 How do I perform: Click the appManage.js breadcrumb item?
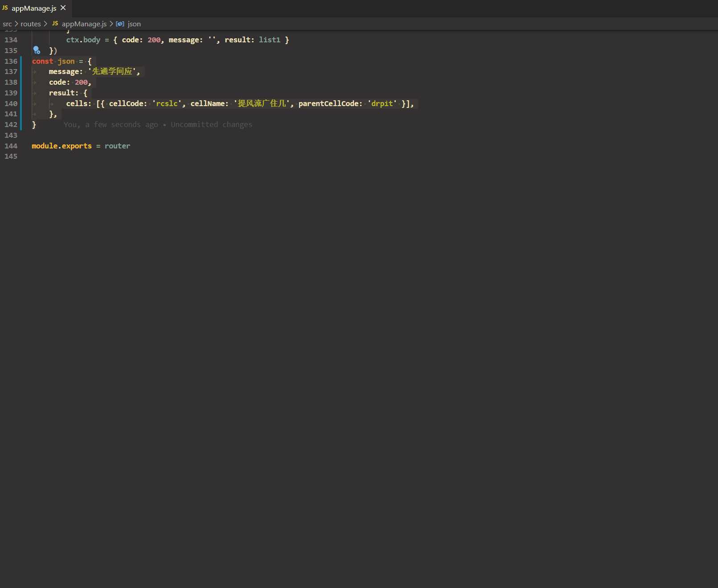pyautogui.click(x=84, y=24)
